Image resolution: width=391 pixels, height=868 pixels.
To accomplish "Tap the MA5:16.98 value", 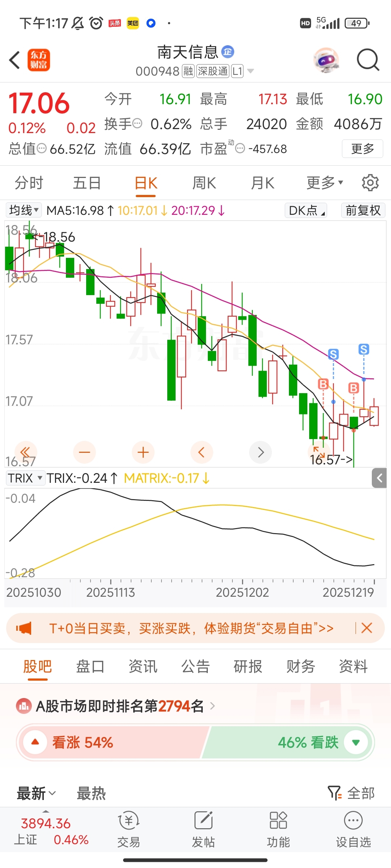I will coord(75,210).
